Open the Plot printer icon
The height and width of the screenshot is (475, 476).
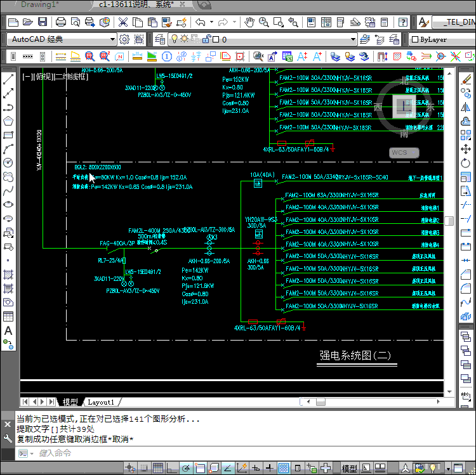[x=61, y=22]
